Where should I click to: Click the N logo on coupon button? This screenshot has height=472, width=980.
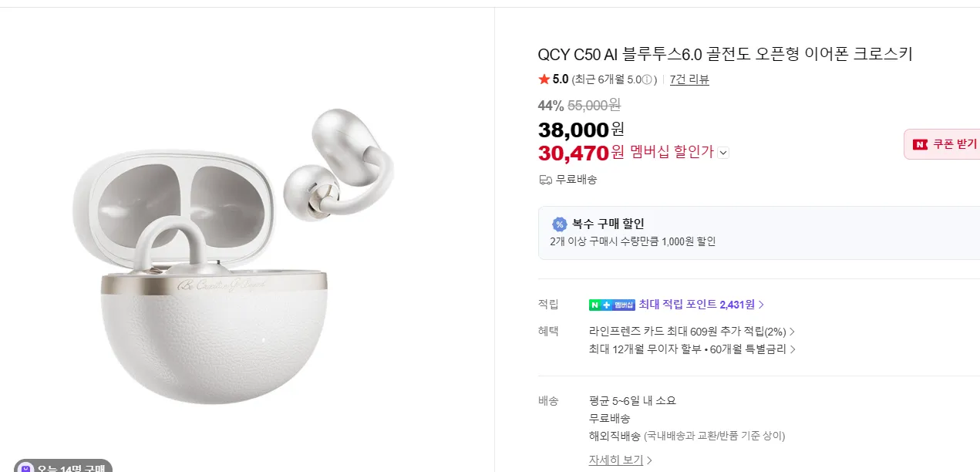coord(920,144)
